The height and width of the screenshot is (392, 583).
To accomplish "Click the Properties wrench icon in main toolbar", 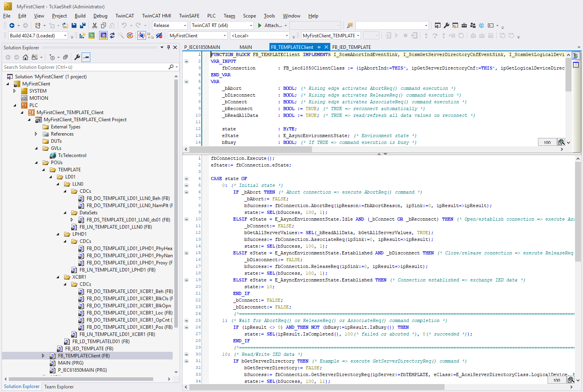I will point(447,25).
